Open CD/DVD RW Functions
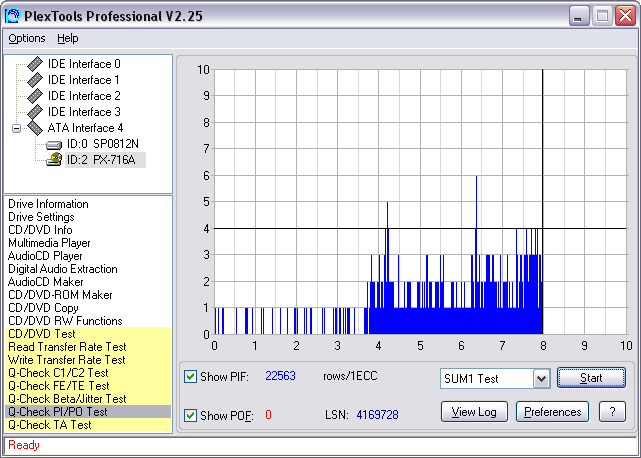The image size is (641, 458). coord(65,321)
